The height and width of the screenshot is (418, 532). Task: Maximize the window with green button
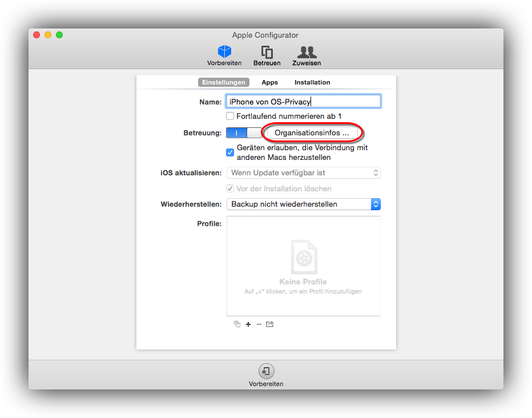59,35
